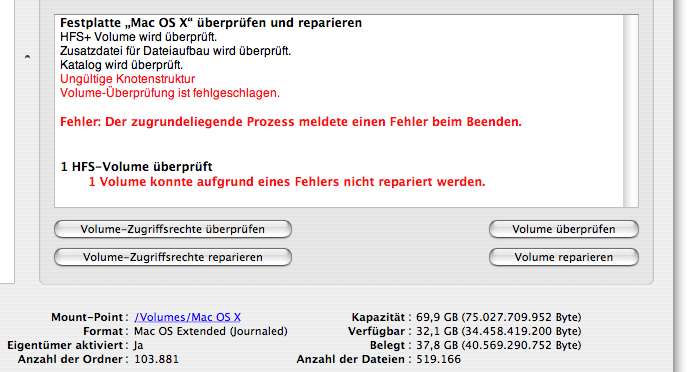Run the Volume reparieren repair
This screenshot has width=688, height=372.
[564, 257]
